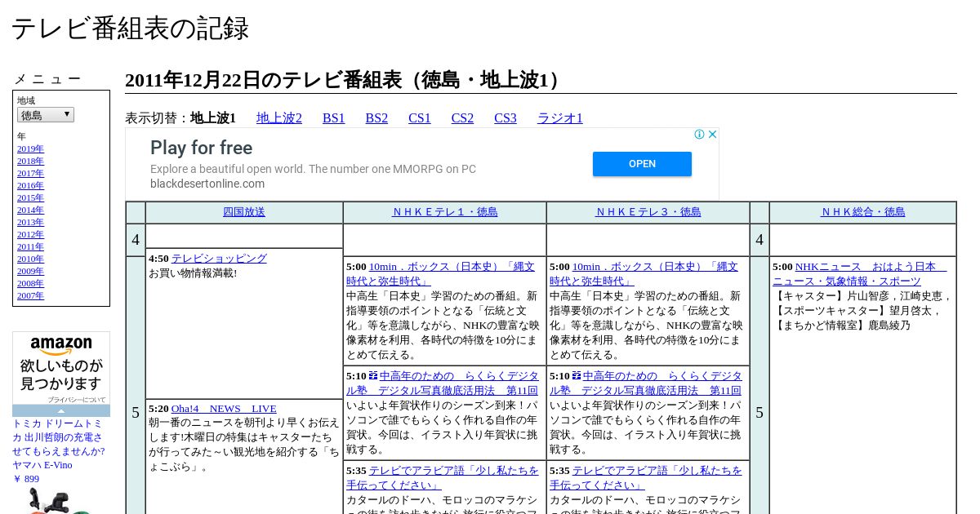The height and width of the screenshot is (514, 980).
Task: Select 2011年 in the year menu
Action: (30, 246)
